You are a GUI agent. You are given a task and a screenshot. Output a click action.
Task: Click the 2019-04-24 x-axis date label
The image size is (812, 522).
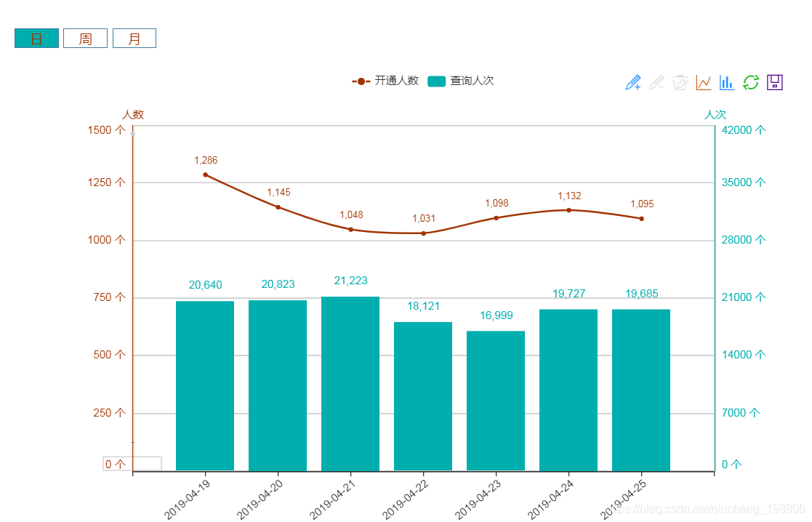(551, 499)
